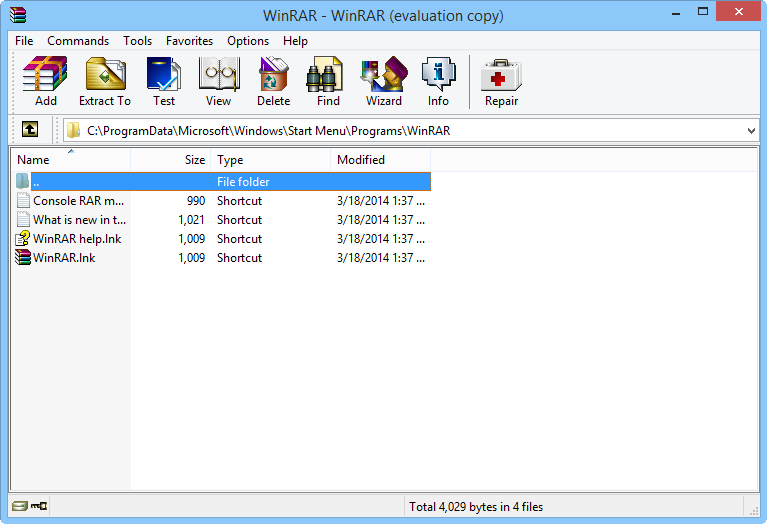Click the Add archive toolbar icon
This screenshot has width=767, height=524.
pos(45,81)
